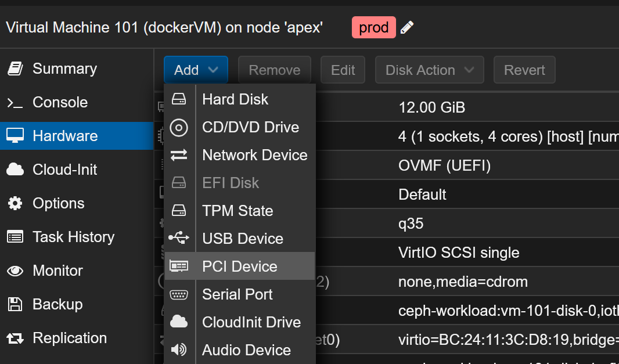Click the CD/DVD Drive disc icon
Screen dimensions: 619x364
click(x=179, y=127)
